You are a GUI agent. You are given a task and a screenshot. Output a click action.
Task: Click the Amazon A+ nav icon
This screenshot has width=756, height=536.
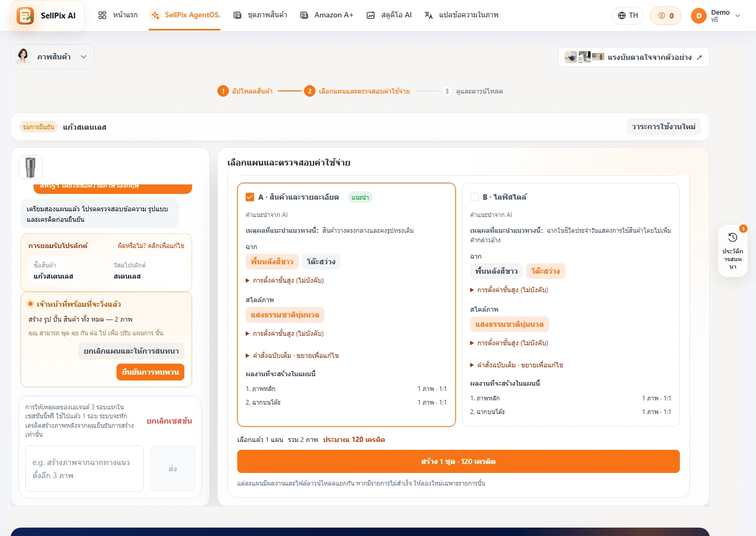click(304, 15)
